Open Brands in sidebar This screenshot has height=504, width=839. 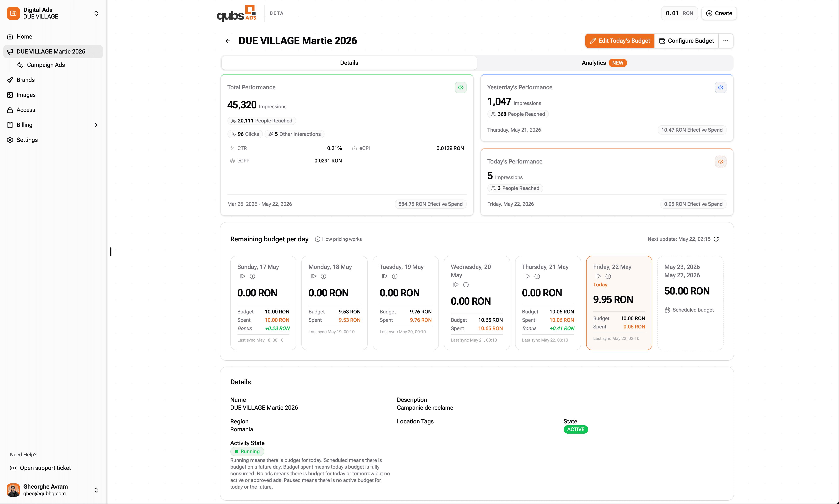click(x=53, y=80)
